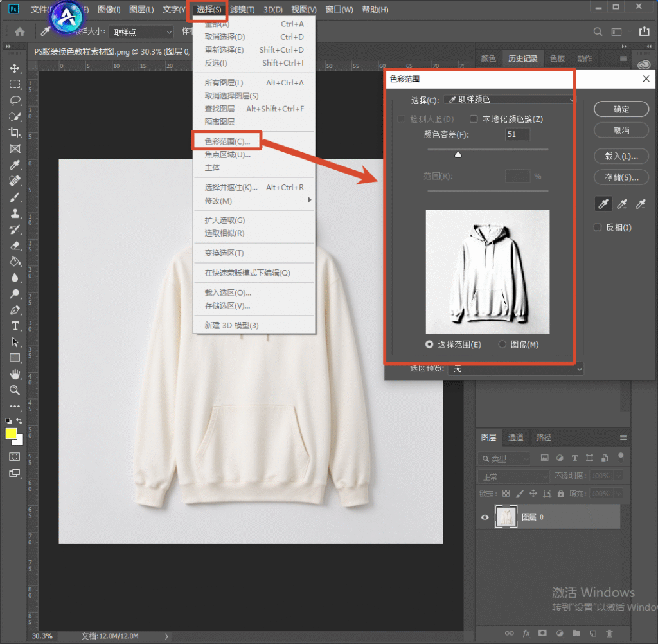
Task: Choose 色彩范围(C)... from the Select menu
Action: 227,141
